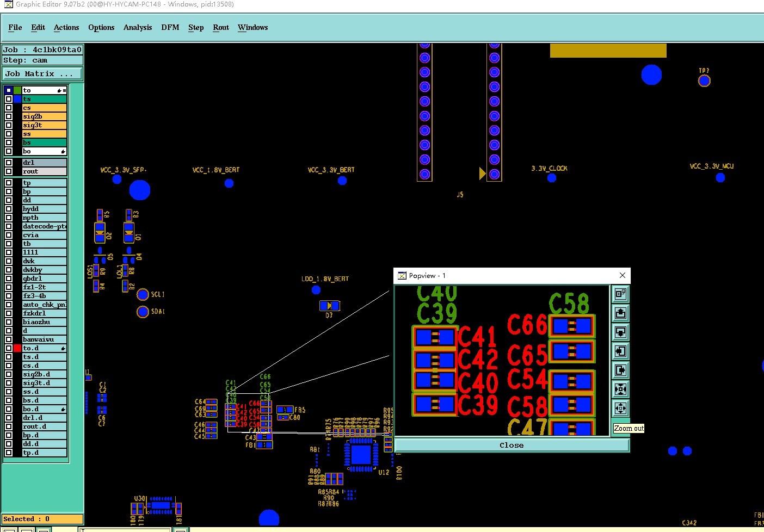The height and width of the screenshot is (532, 764).
Task: Click the D7 diode component
Action: coord(330,306)
